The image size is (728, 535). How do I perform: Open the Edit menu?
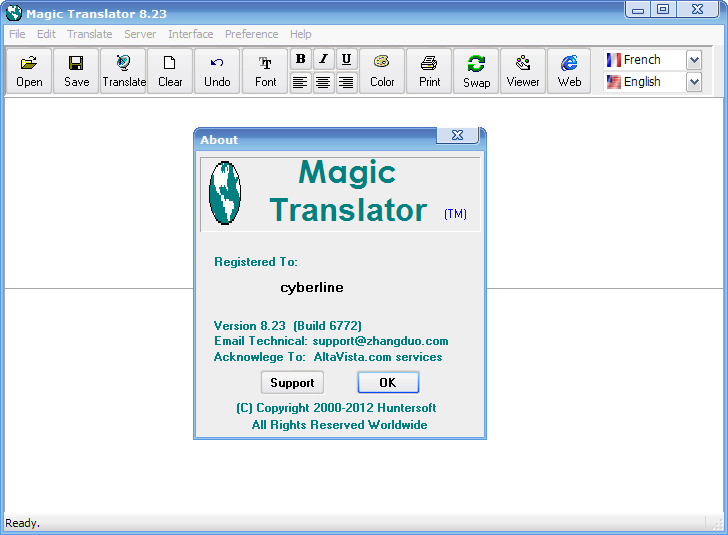(x=46, y=34)
